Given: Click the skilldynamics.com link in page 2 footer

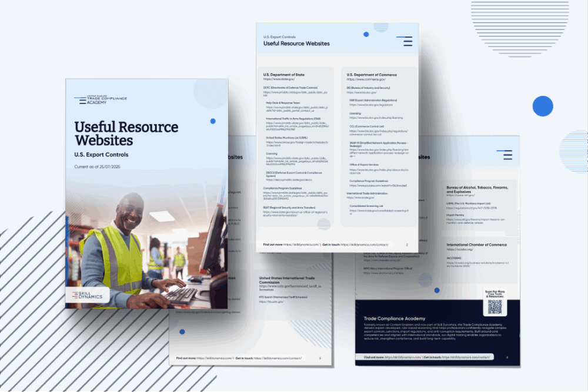Looking at the screenshot, I should pos(302,244).
